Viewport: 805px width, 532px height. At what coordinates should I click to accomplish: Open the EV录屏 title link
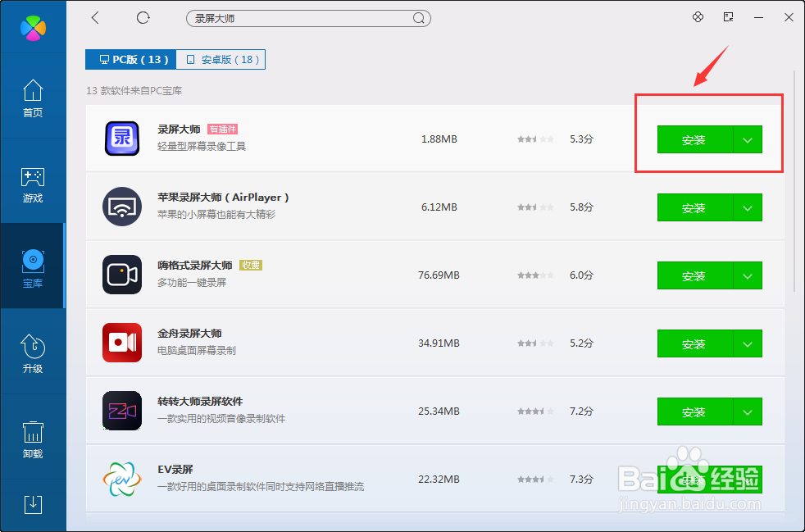click(175, 470)
